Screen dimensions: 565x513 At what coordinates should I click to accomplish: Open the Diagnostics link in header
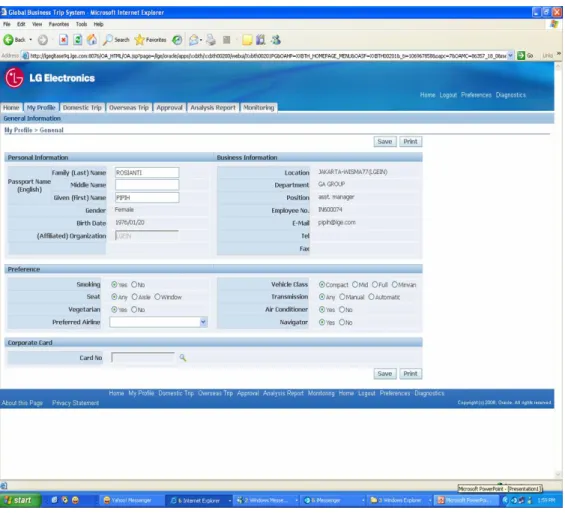(x=511, y=95)
